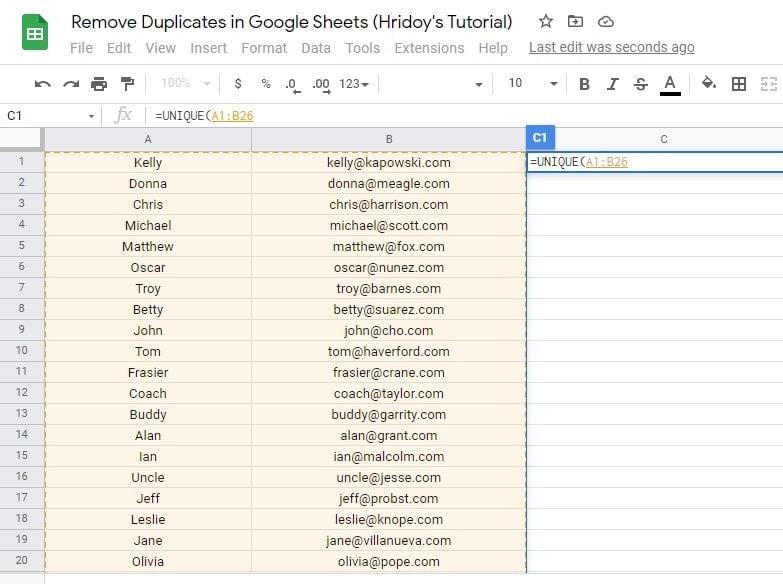Click the cell containing Olivia

148,561
